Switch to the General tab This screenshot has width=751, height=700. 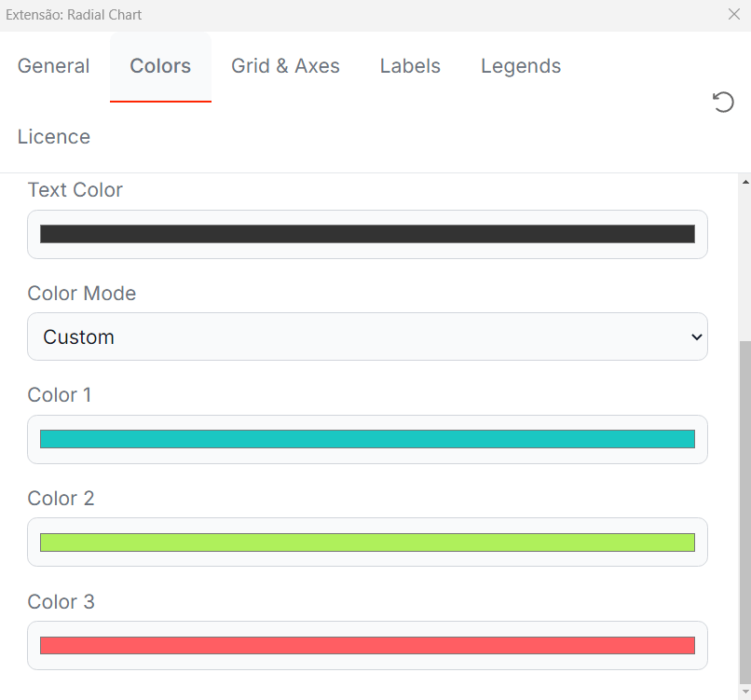[54, 66]
